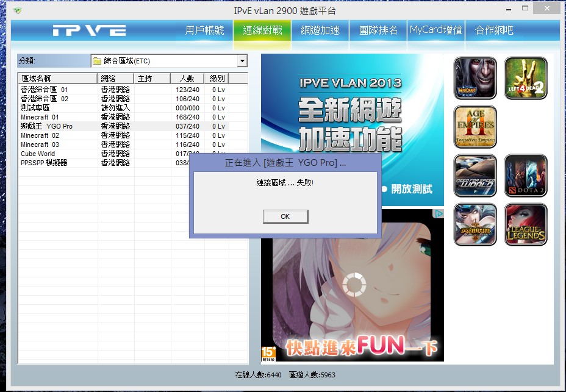Screen dimensions: 566x392
Task: Click the 請勿進入 network cell
Action: pos(115,108)
